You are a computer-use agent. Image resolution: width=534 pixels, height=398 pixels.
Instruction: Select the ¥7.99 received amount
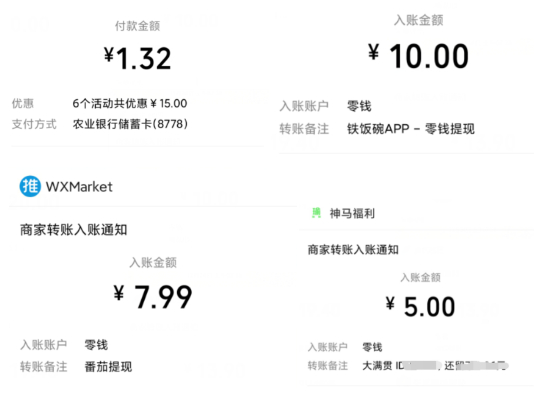pyautogui.click(x=153, y=297)
